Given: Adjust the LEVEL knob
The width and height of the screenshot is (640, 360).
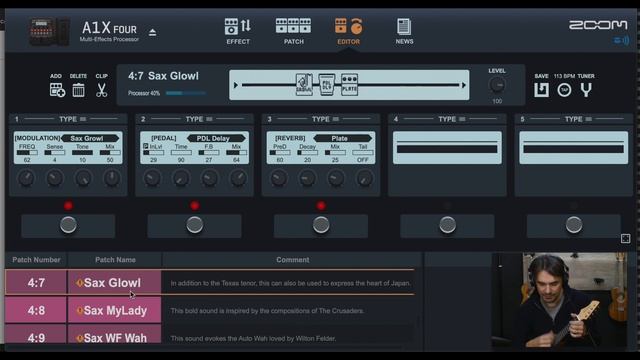Looking at the screenshot, I should [497, 85].
